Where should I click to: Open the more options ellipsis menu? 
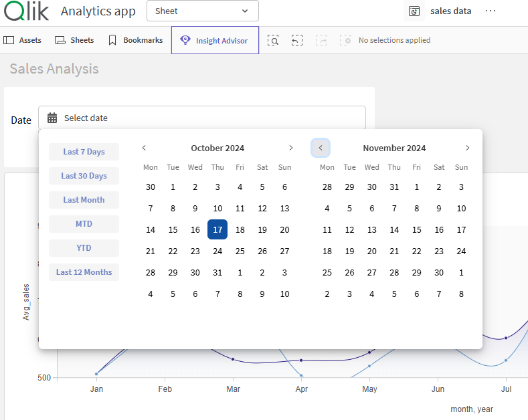point(491,11)
